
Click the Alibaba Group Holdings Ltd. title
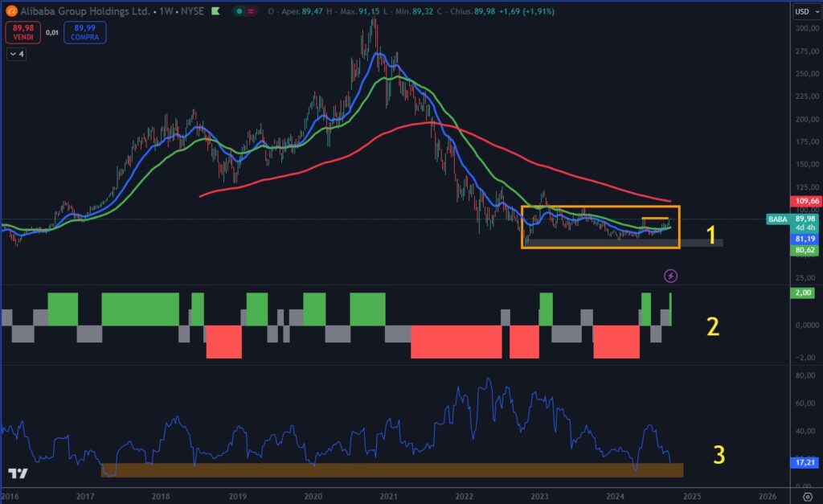(81, 12)
